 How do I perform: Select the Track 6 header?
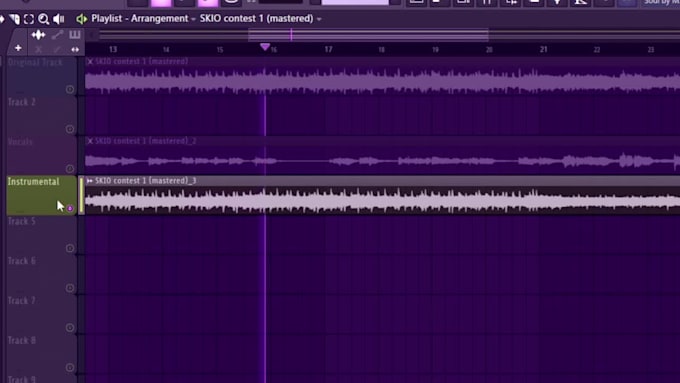point(41,275)
